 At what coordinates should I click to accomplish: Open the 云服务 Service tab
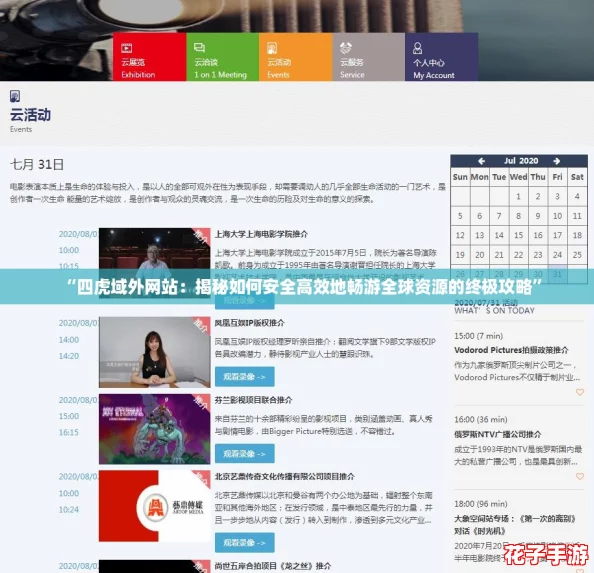click(x=369, y=57)
